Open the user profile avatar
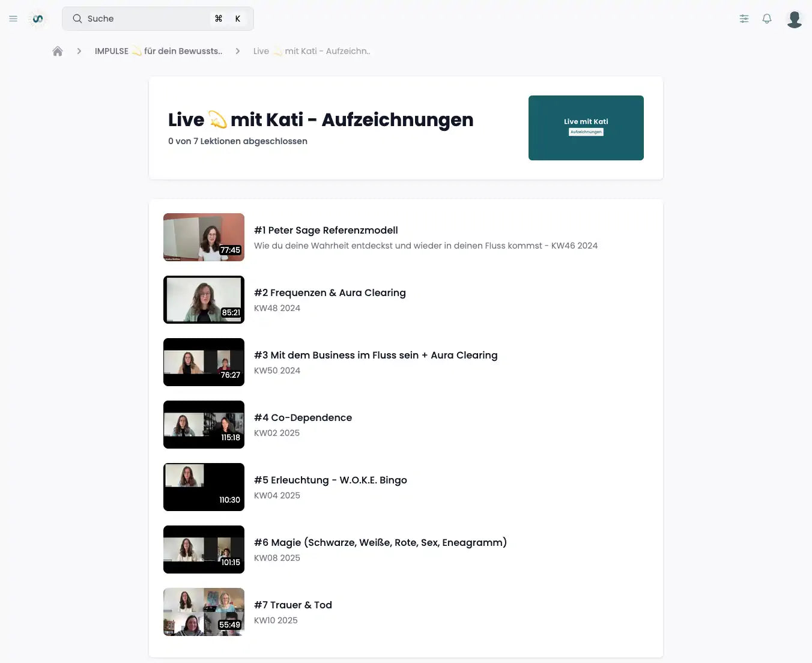 click(794, 19)
